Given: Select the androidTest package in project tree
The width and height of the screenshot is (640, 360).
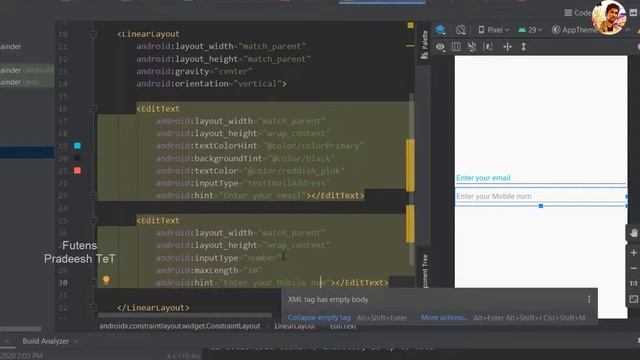Looking at the screenshot, I should coord(27,70).
